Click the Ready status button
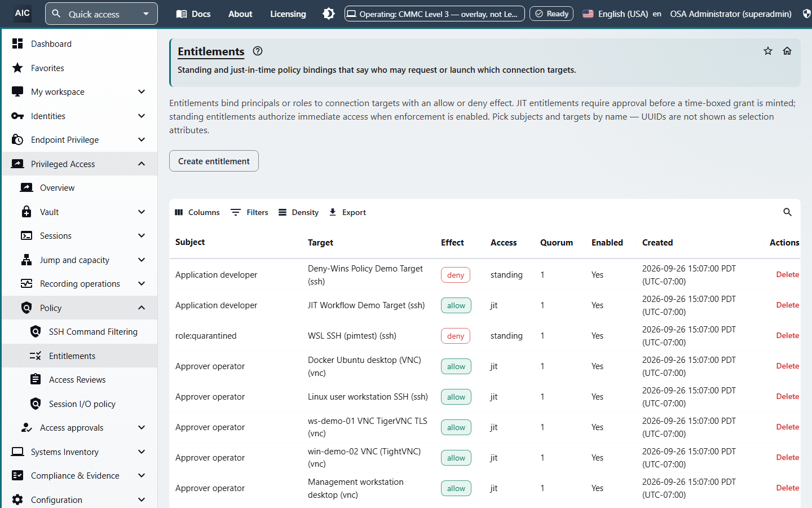 click(x=551, y=14)
